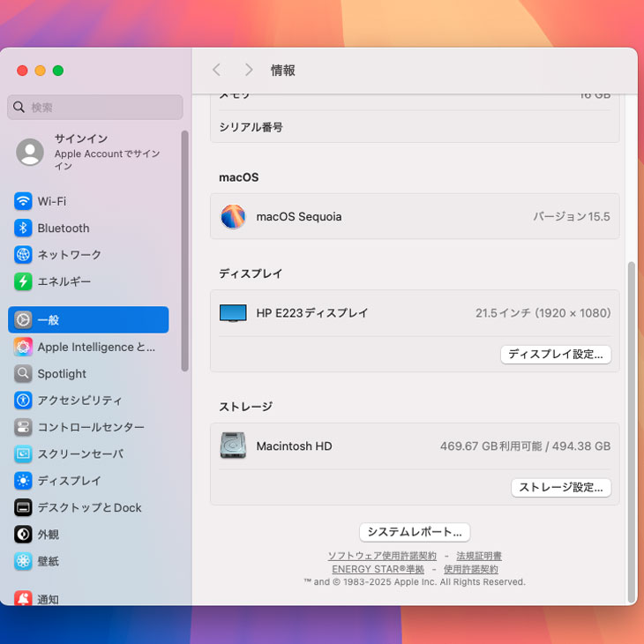Image resolution: width=644 pixels, height=644 pixels.
Task: Click the macOS Sequoia logo icon
Action: 233,216
